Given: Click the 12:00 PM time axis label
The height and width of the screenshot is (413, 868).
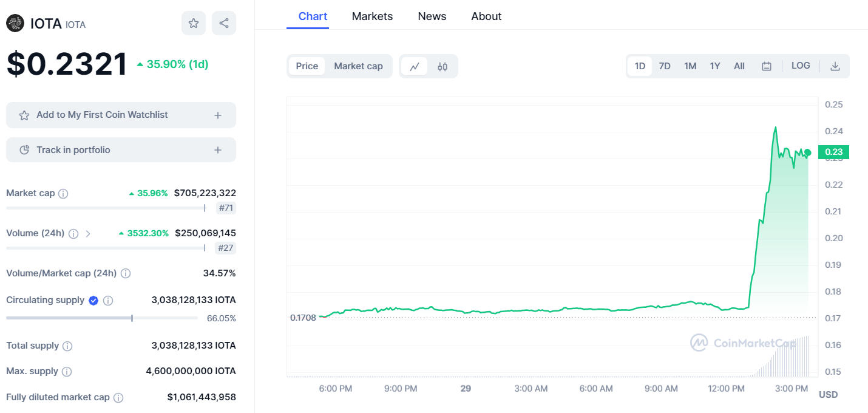Looking at the screenshot, I should (727, 389).
